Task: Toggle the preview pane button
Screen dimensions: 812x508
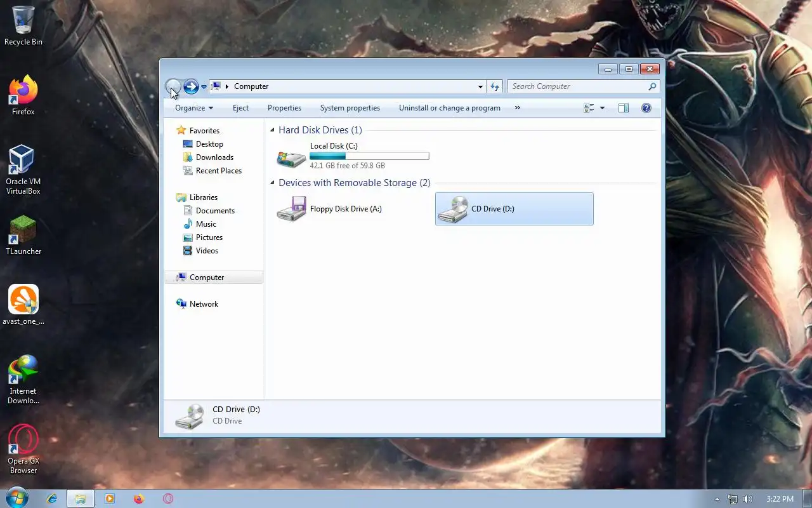Action: (x=624, y=108)
